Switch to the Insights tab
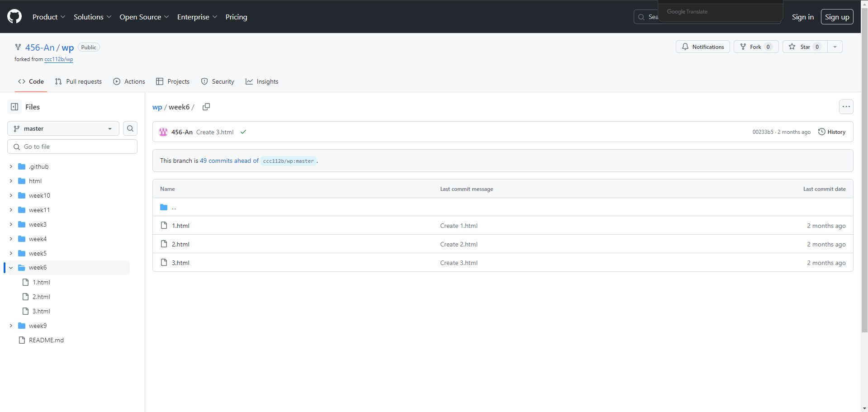This screenshot has width=868, height=412. (x=262, y=81)
